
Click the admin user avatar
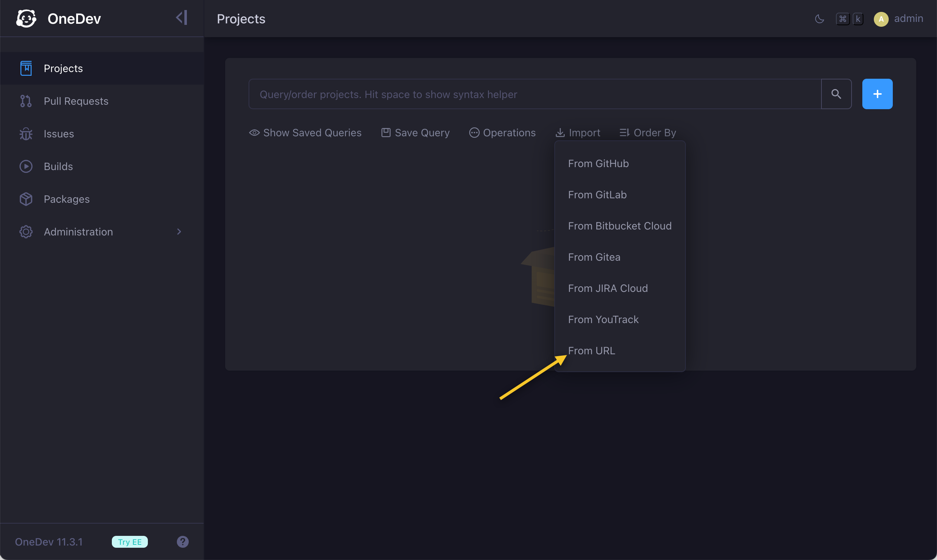point(881,19)
